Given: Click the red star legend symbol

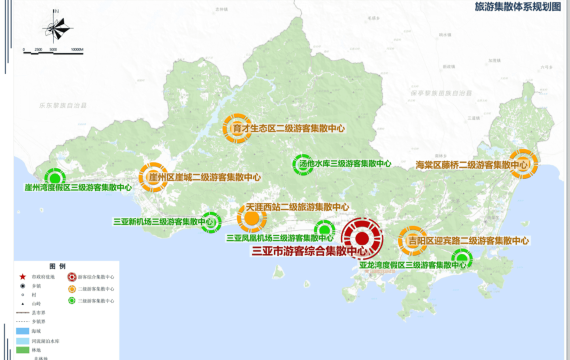Looking at the screenshot, I should point(23,277).
